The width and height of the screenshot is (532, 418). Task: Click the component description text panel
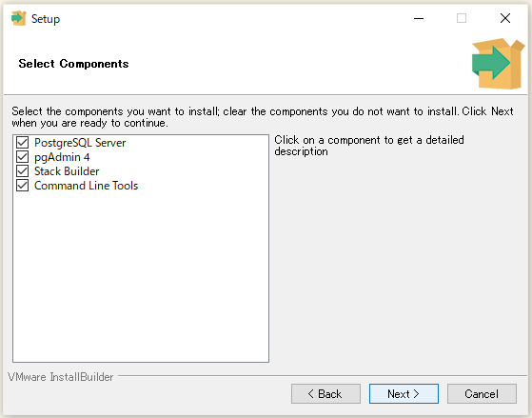click(369, 146)
